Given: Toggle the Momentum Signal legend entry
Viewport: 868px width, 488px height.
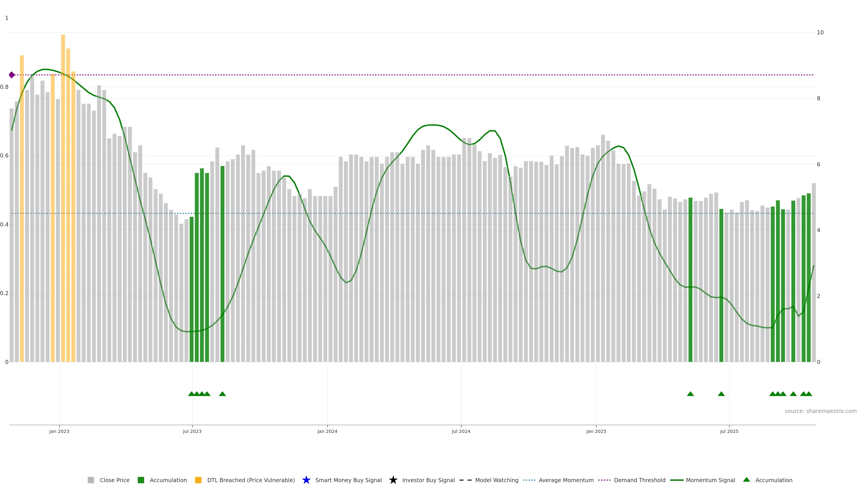Looking at the screenshot, I should coord(710,480).
